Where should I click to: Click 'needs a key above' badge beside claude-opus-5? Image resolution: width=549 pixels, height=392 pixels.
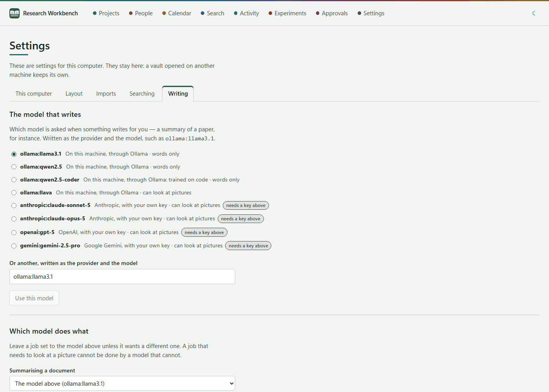click(241, 219)
